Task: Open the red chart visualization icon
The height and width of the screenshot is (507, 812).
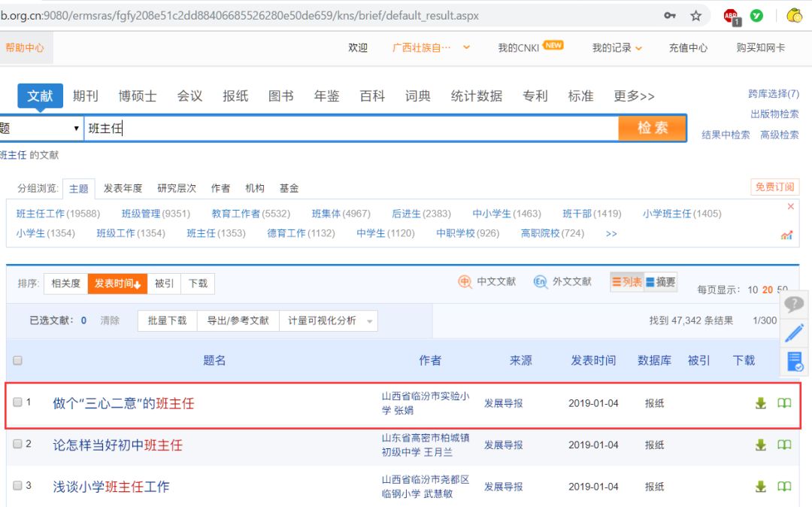Action: pos(787,235)
